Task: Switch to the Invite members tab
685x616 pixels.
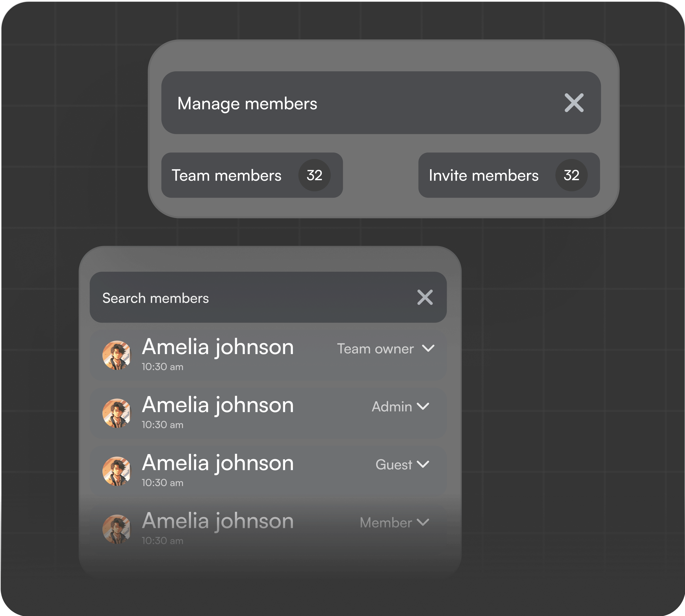Action: point(484,176)
